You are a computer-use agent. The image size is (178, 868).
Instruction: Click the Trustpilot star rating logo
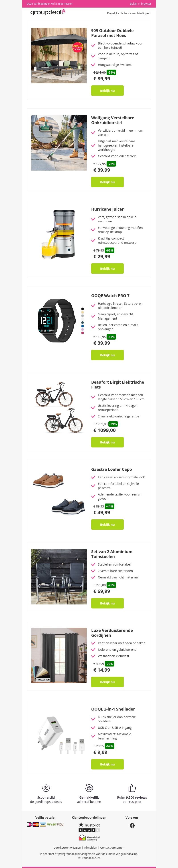point(89,827)
